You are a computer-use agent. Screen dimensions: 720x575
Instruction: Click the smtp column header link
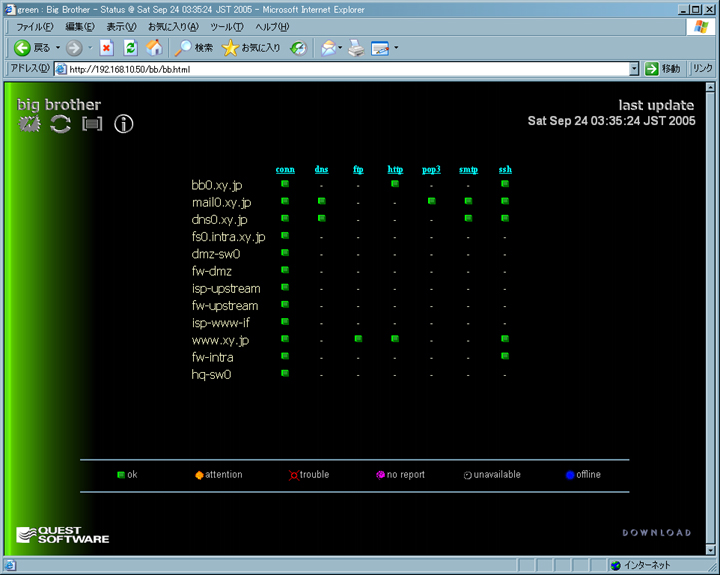coord(468,169)
